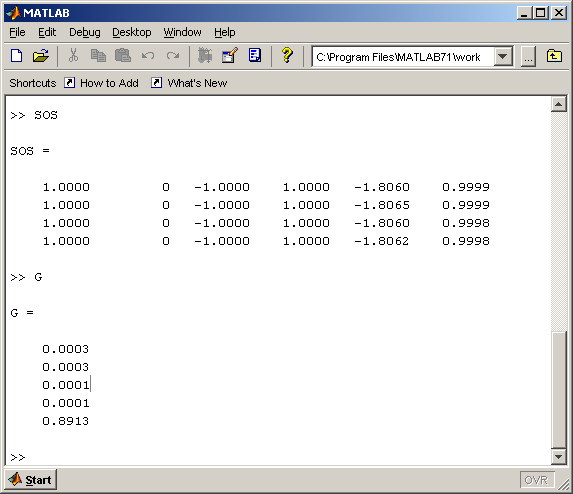This screenshot has width=573, height=494.
Task: Click the command window scroll-up arrow
Action: click(x=558, y=105)
